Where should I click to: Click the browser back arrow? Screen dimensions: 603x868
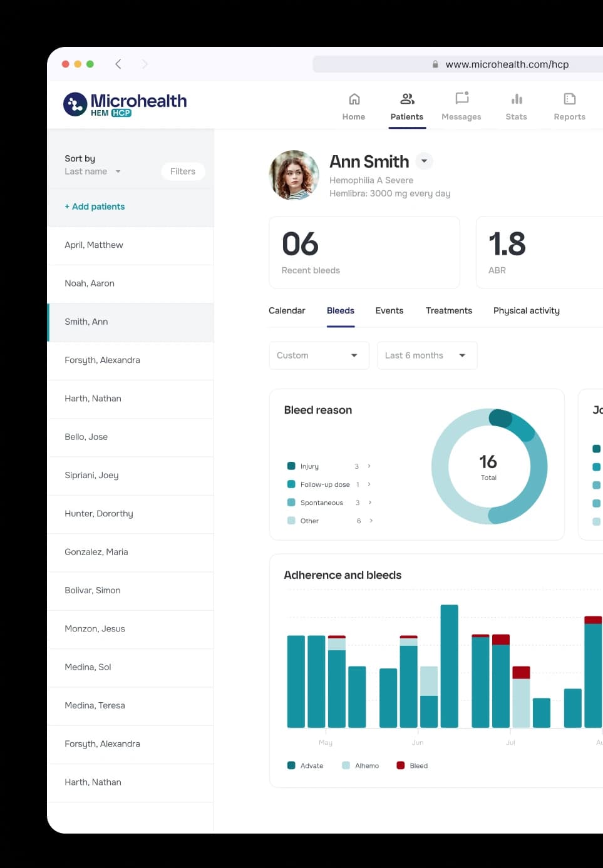(118, 64)
